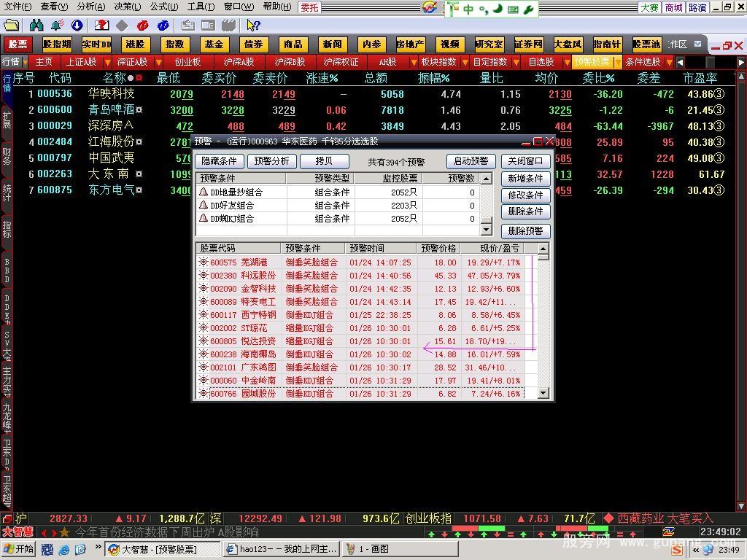Viewport: 747px width, 560px height.
Task: Click alert icon beside 002002 ST琼花
Action: pyautogui.click(x=204, y=327)
